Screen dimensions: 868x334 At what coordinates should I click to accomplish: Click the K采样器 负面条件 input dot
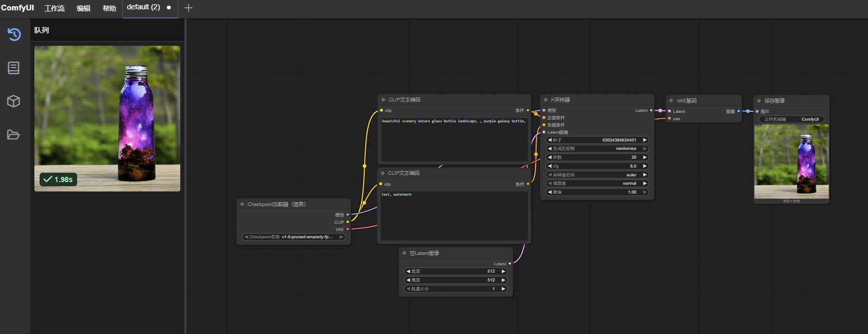pyautogui.click(x=544, y=125)
